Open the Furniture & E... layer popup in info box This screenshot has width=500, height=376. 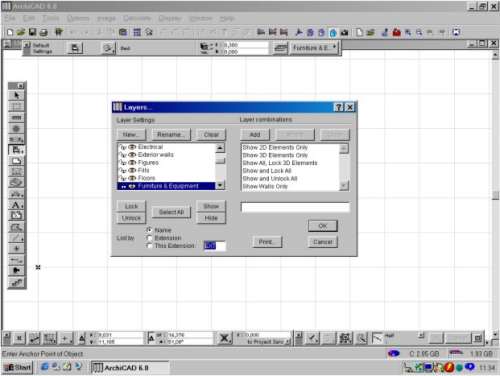tap(314, 48)
